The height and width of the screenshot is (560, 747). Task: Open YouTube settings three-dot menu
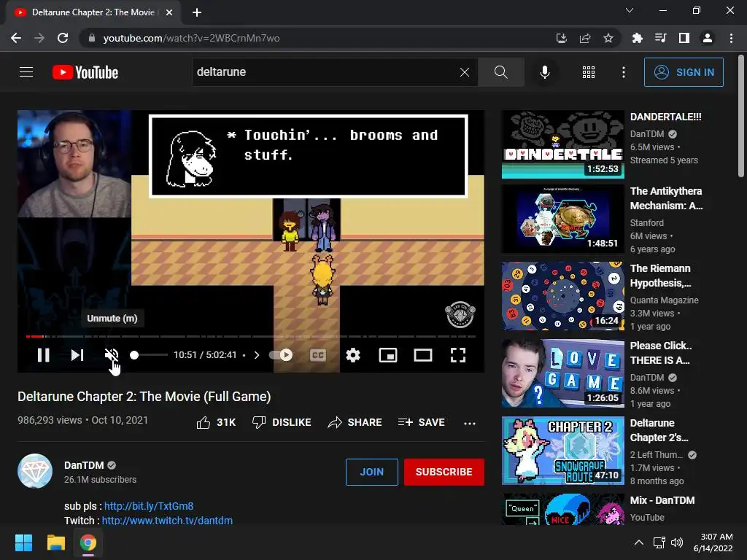coord(623,72)
